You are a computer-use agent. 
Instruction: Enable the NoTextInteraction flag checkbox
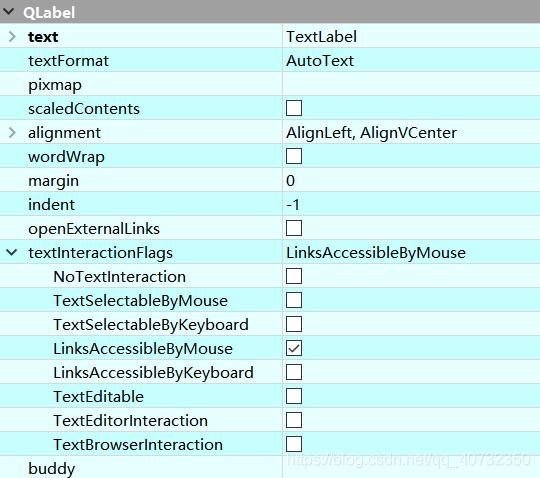294,276
